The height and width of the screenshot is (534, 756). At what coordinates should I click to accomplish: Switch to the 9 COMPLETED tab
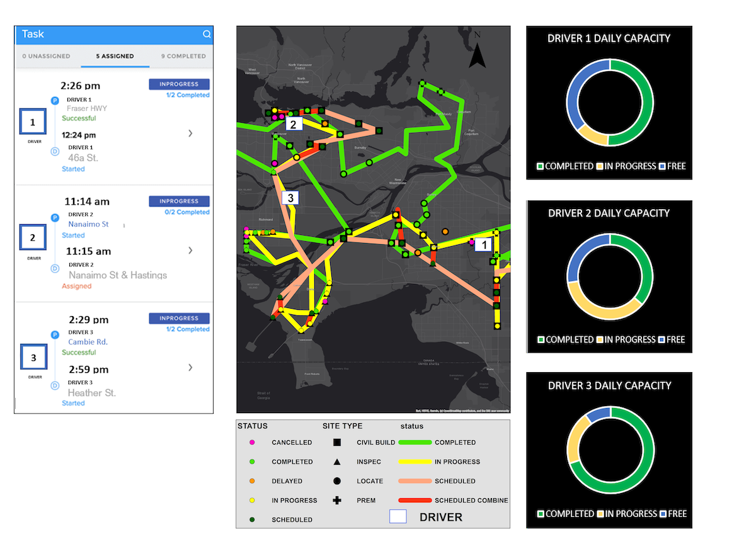(x=183, y=56)
